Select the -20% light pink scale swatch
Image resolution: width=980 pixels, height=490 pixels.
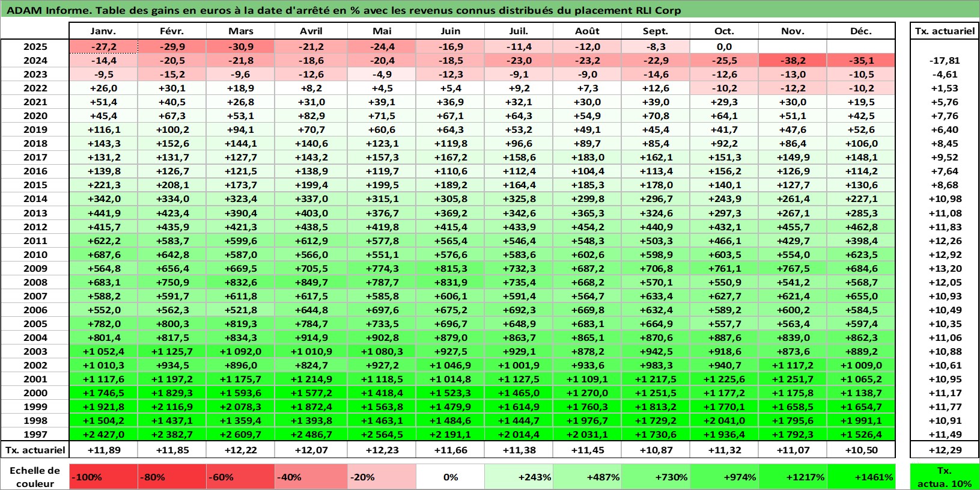[x=382, y=477]
